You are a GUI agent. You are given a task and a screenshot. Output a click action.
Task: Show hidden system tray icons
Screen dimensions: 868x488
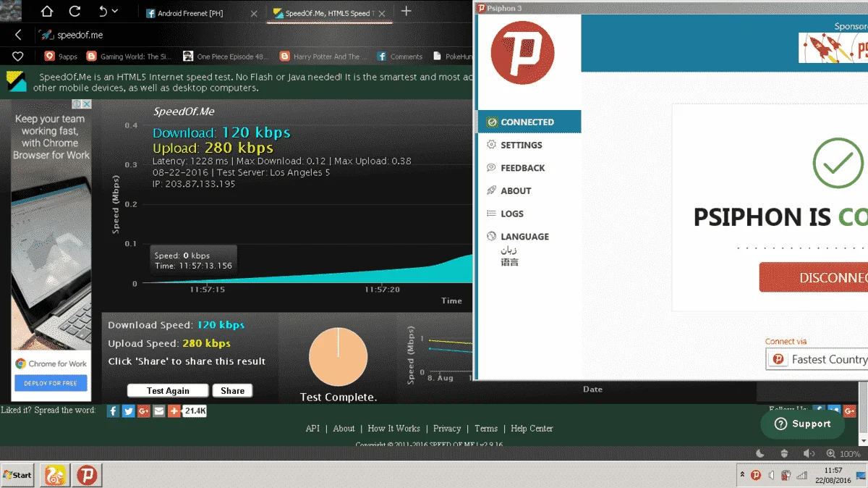(741, 475)
